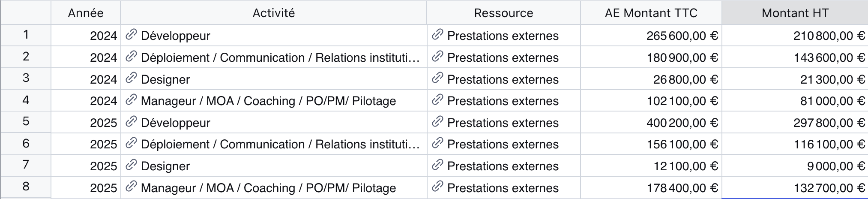The image size is (868, 199).
Task: Click Prestations externes link icon in row 6
Action: click(x=437, y=143)
